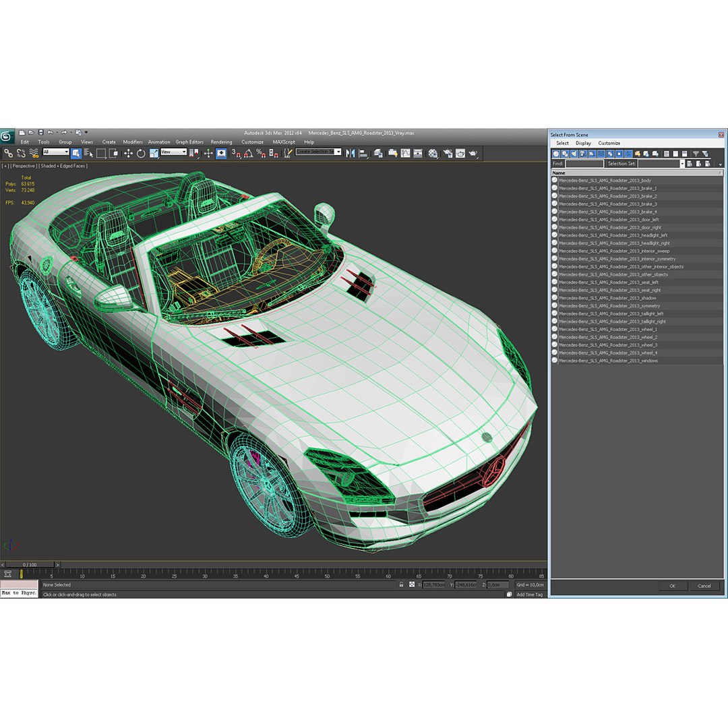Click the Use Pivot Point Center icon
Image resolution: width=728 pixels, height=728 pixels.
click(194, 153)
